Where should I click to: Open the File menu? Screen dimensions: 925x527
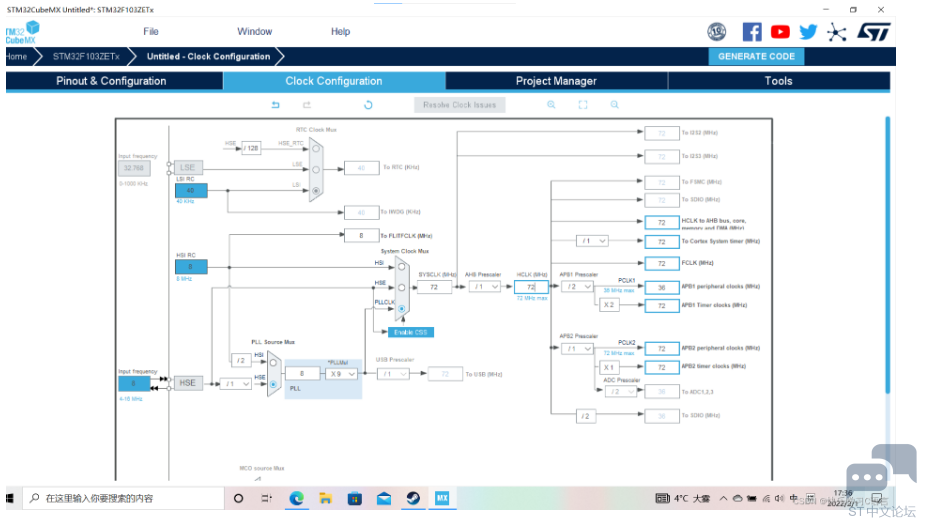coord(151,31)
